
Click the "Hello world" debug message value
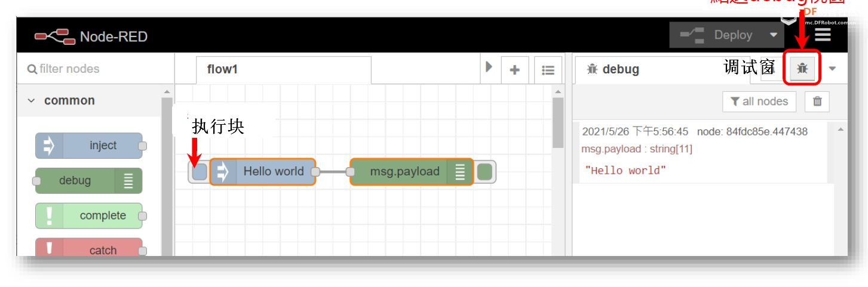pos(625,171)
